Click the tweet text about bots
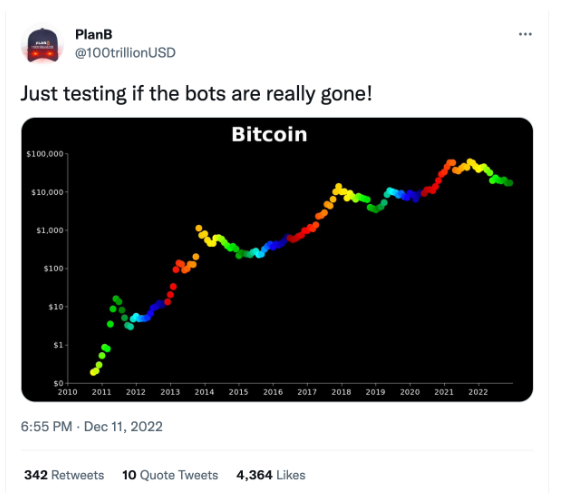This screenshot has height=500, width=588. [x=196, y=93]
